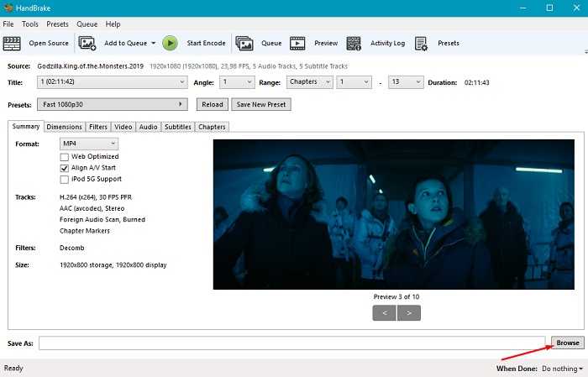Screen dimensions: 588x377
Task: Click the Preview 3 of 10 label
Action: point(396,296)
